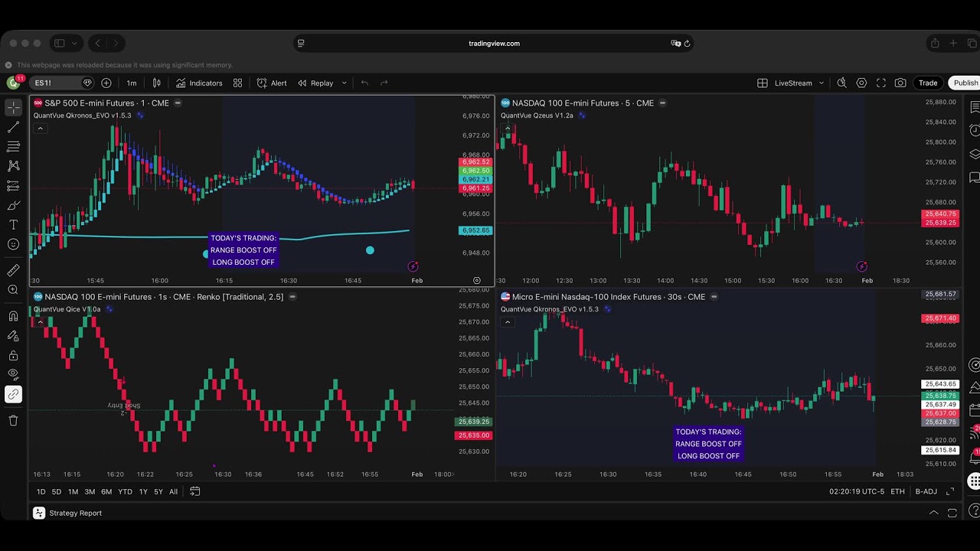Viewport: 980px width, 551px height.
Task: Collapse the NASDAQ 100 5-minute chart legend
Action: (507, 129)
